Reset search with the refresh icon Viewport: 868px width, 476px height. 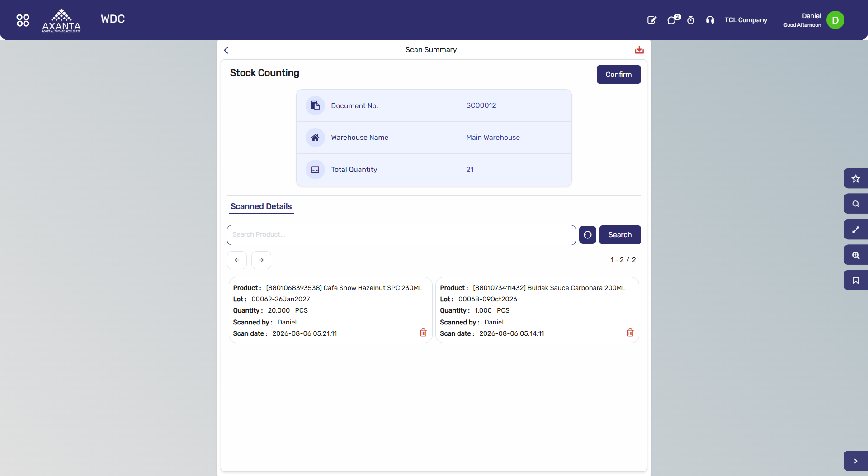587,235
